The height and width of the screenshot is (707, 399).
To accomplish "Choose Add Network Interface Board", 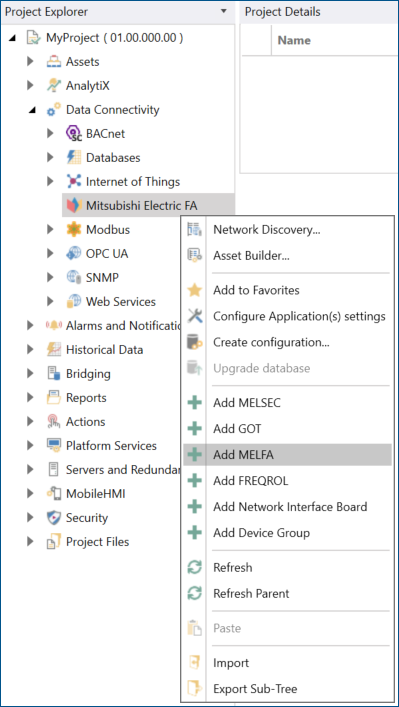I will [x=289, y=506].
